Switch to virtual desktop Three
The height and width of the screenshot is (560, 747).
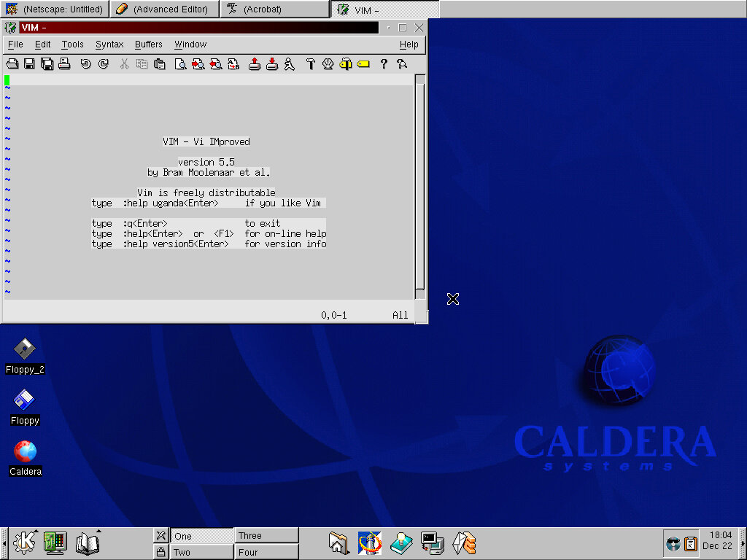coord(266,535)
